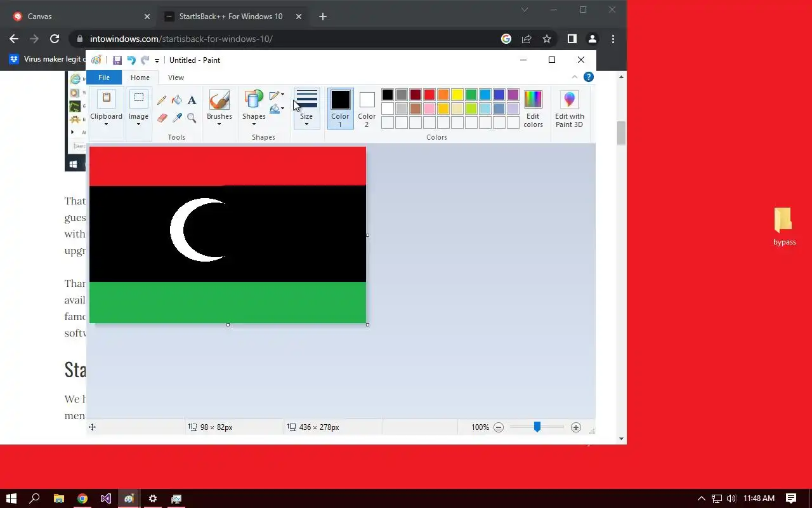Bookmark this page with the star icon
The height and width of the screenshot is (508, 812).
click(x=547, y=39)
